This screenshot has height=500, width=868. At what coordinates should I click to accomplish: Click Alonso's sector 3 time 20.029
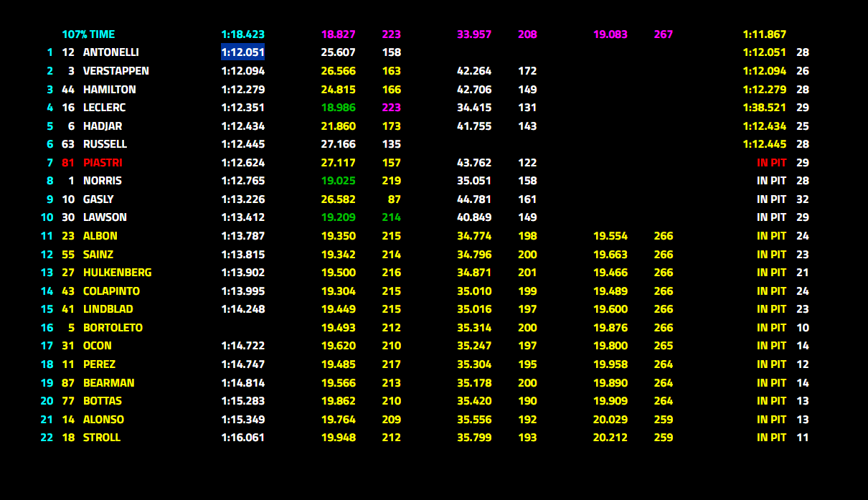pos(610,420)
